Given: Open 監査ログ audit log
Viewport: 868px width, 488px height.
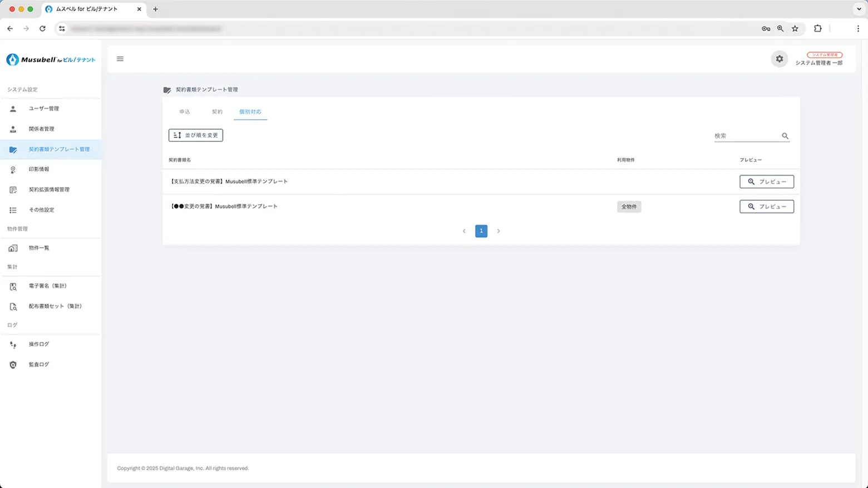Looking at the screenshot, I should tap(39, 364).
